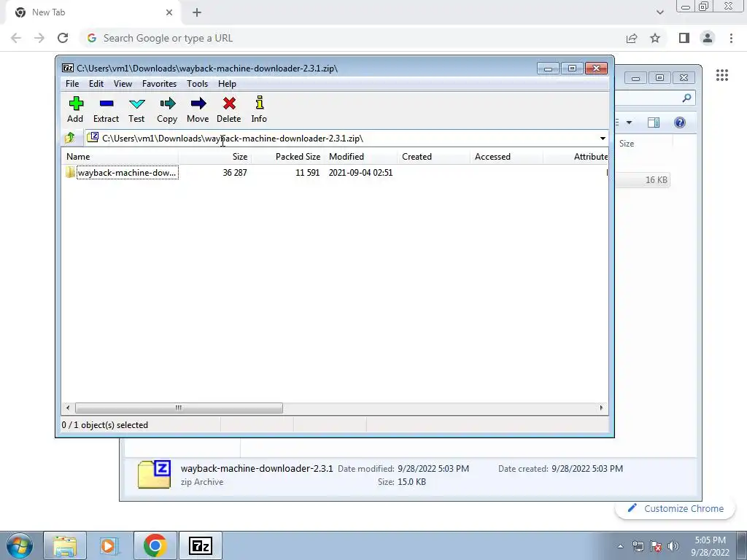Click the search magnifier in Explorer window
Image resolution: width=747 pixels, height=560 pixels.
(686, 98)
